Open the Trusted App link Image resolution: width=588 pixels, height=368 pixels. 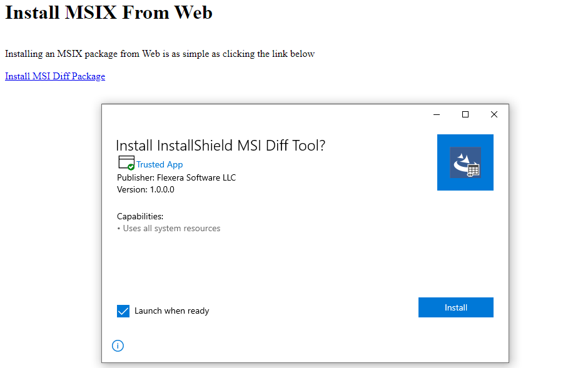[160, 164]
